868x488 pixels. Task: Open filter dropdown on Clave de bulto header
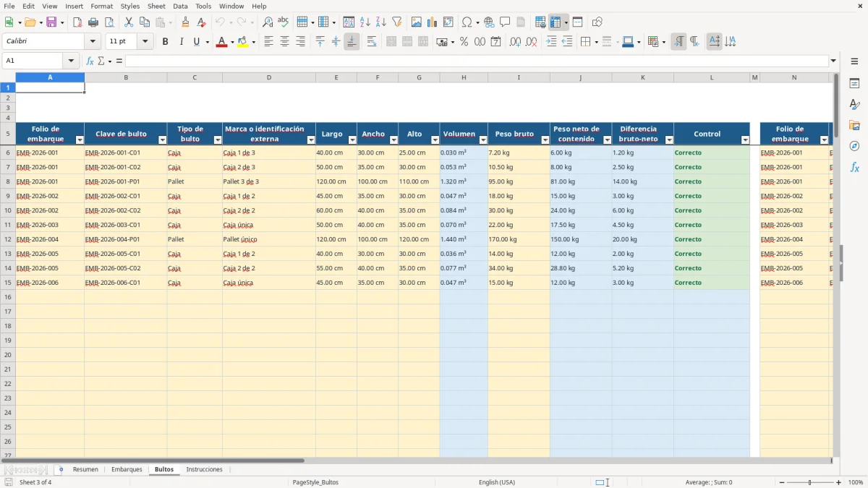point(162,140)
